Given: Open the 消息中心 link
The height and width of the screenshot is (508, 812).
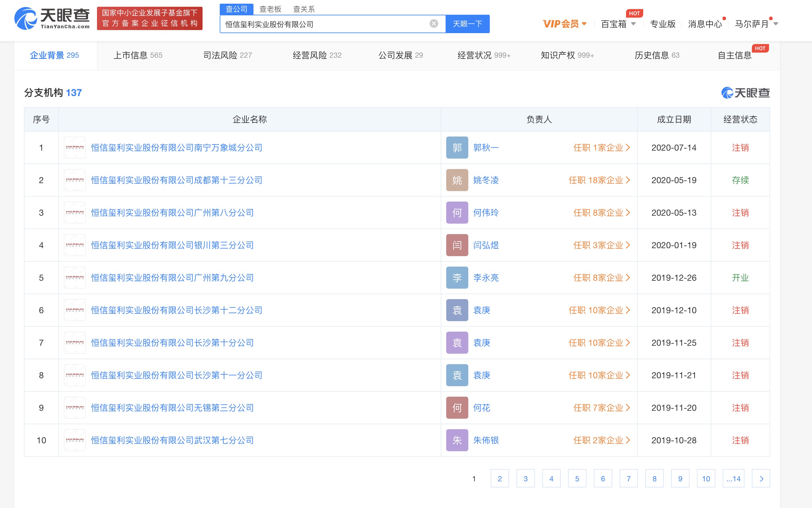Looking at the screenshot, I should coord(705,24).
